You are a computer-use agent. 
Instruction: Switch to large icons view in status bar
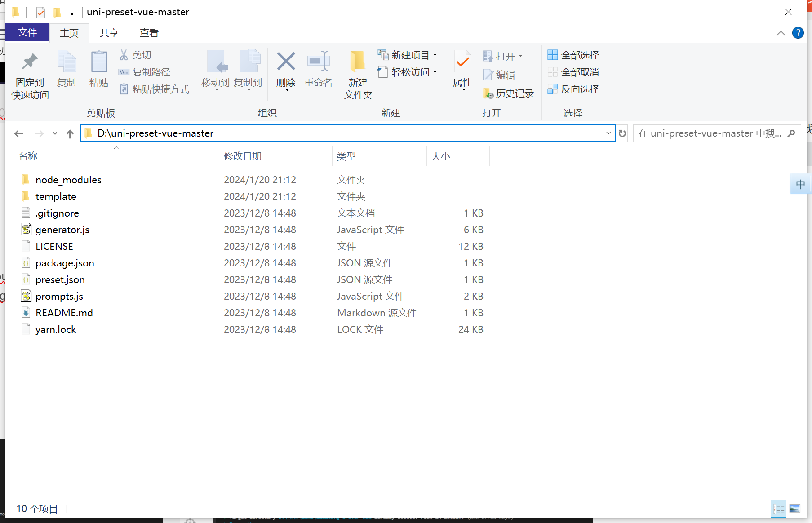coord(794,508)
